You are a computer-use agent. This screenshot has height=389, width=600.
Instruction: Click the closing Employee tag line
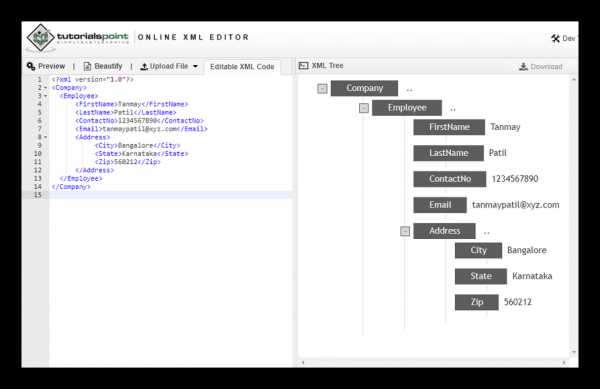pos(81,179)
